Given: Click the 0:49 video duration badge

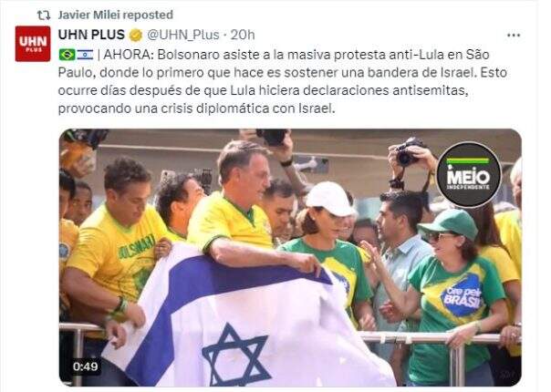Looking at the screenshot, I should tap(86, 366).
